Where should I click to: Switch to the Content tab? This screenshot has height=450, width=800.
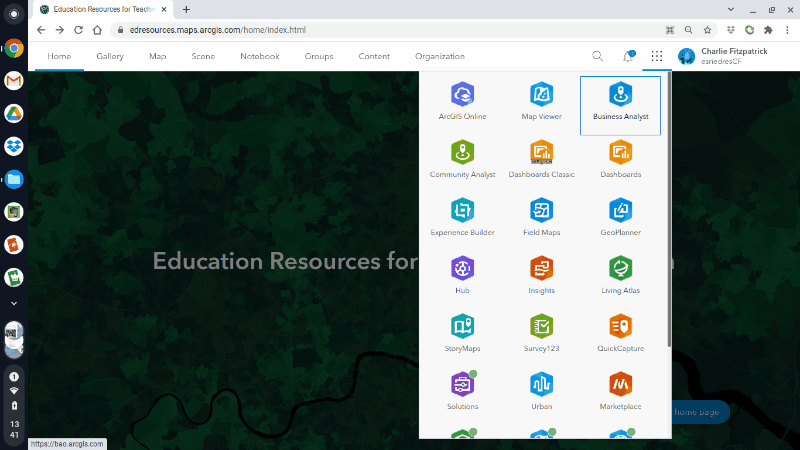click(374, 56)
